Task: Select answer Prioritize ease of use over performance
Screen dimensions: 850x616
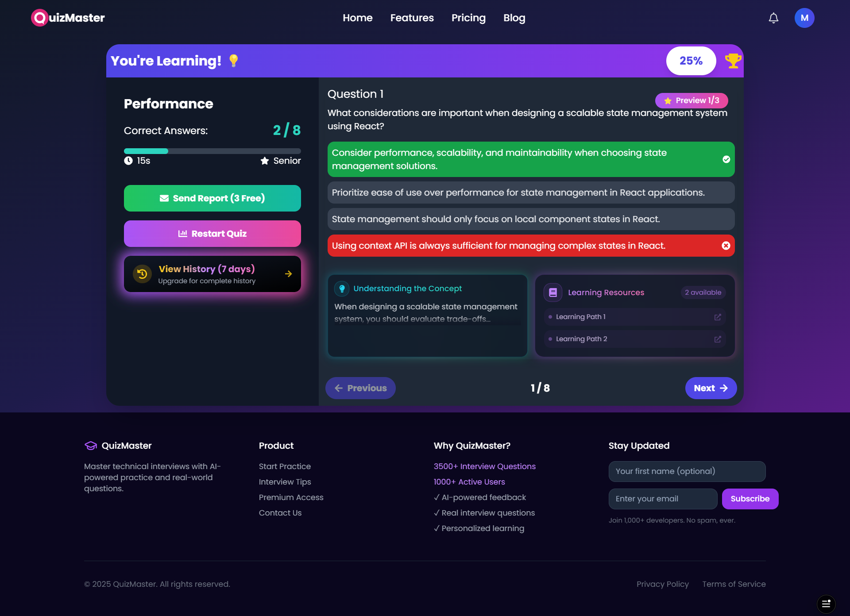Action: (531, 192)
